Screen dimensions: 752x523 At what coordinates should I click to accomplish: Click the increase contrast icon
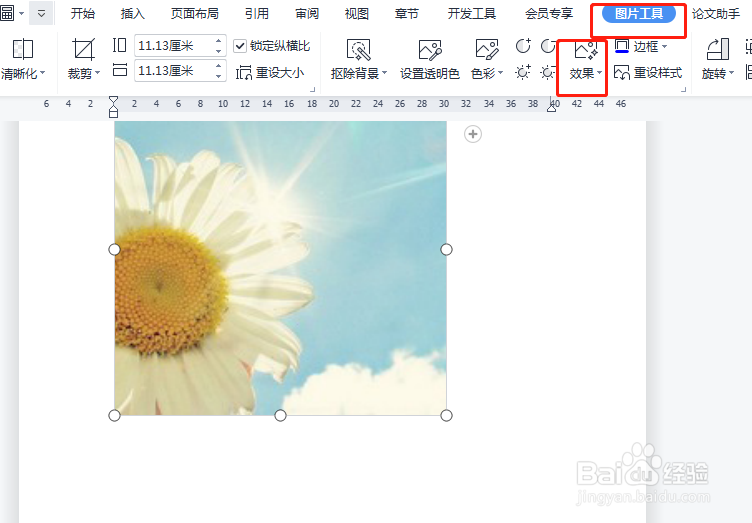click(523, 46)
